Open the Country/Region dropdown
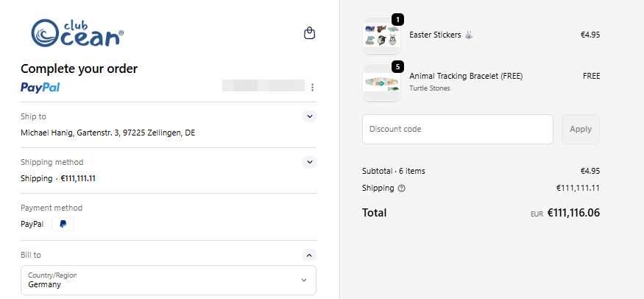Screen dimensions: 644x299 pyautogui.click(x=169, y=280)
